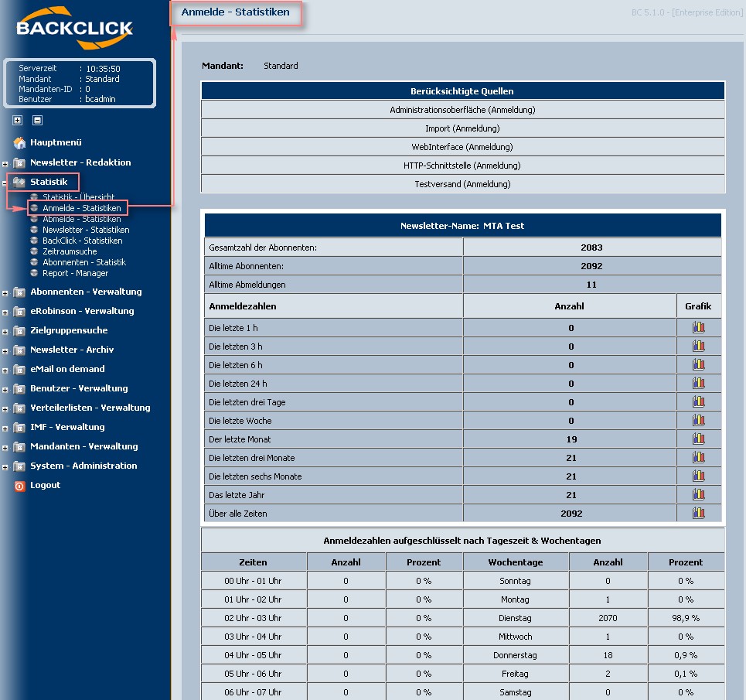Image resolution: width=746 pixels, height=700 pixels.
Task: Click the Newsletter - Redaktion folder icon
Action: click(x=19, y=162)
